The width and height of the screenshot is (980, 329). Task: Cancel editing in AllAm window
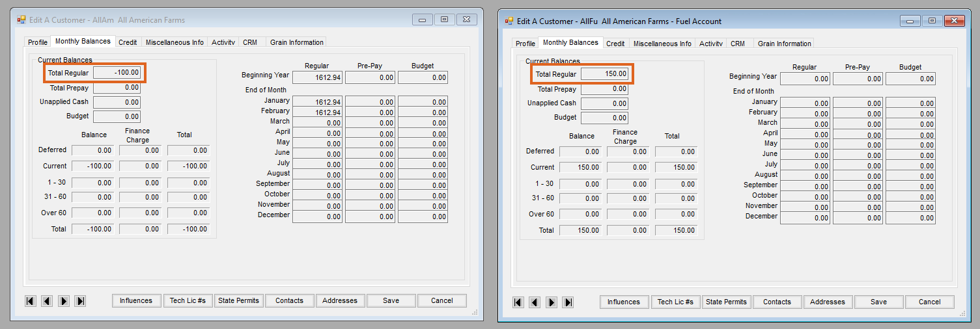pos(442,300)
